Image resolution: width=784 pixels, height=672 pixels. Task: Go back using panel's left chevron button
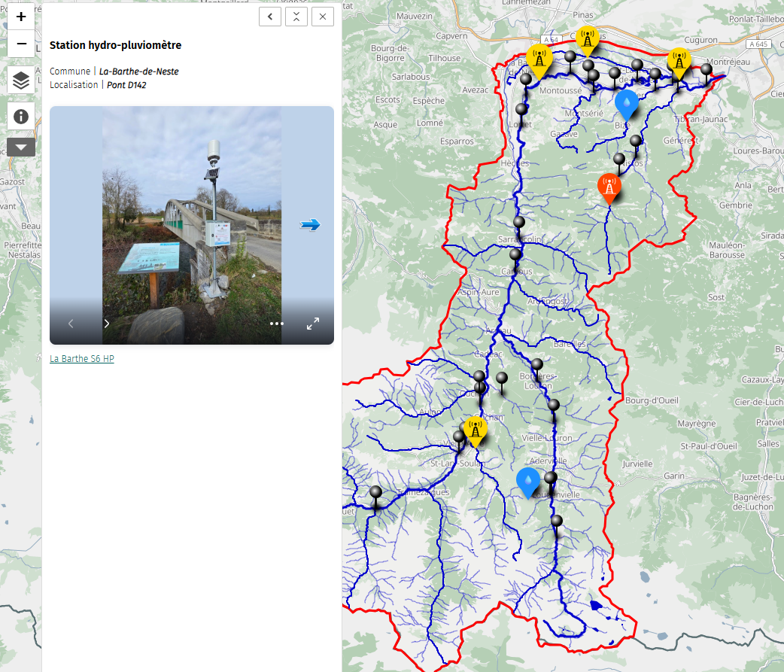(x=270, y=17)
